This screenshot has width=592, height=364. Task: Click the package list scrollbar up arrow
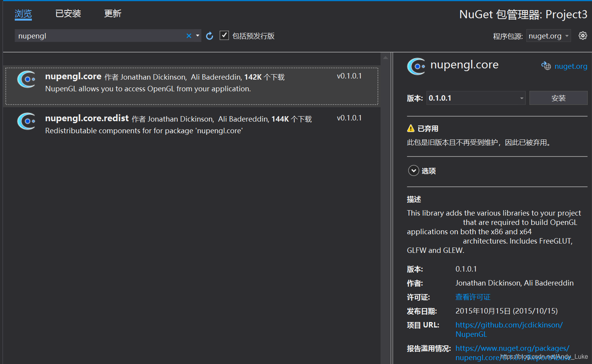pos(386,57)
